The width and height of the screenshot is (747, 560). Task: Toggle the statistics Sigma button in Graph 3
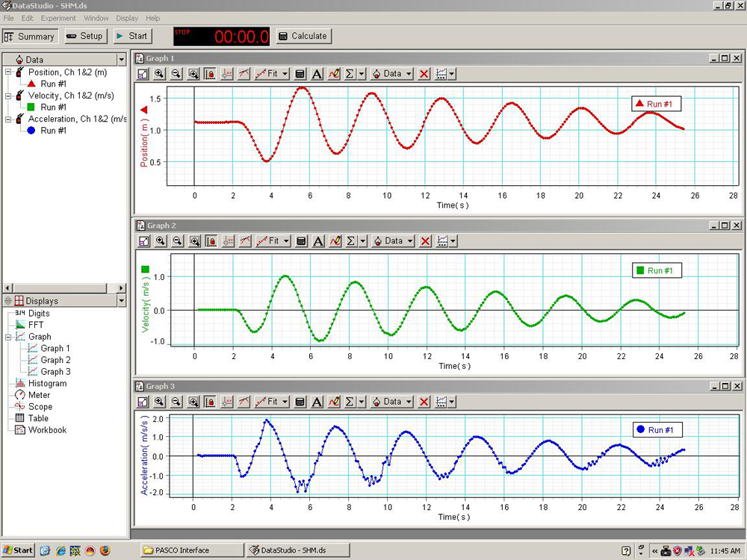click(x=350, y=402)
